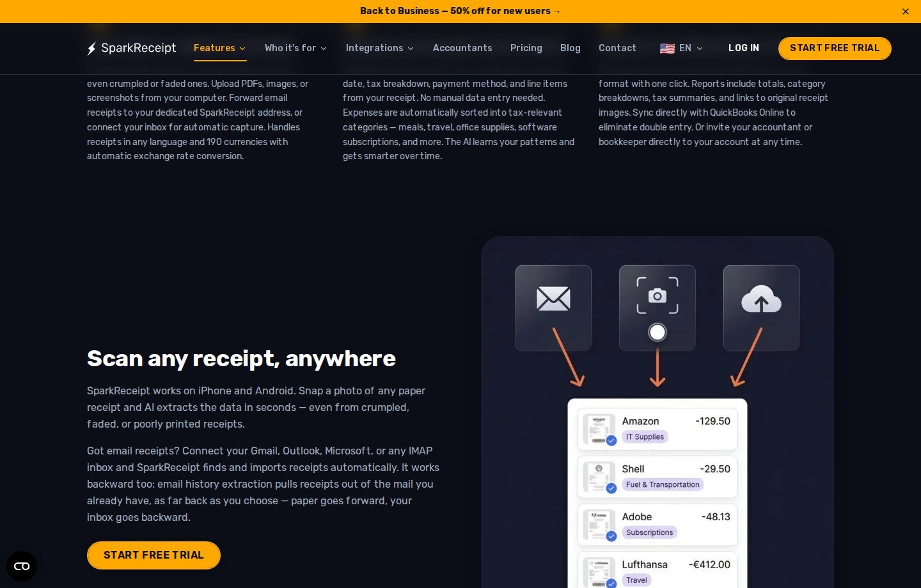The image size is (921, 588).
Task: Click the Back to Business promo banner link
Action: click(x=460, y=11)
